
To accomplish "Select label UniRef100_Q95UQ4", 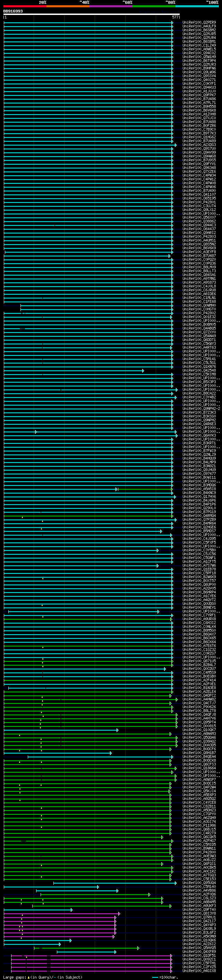I will (199, 883).
